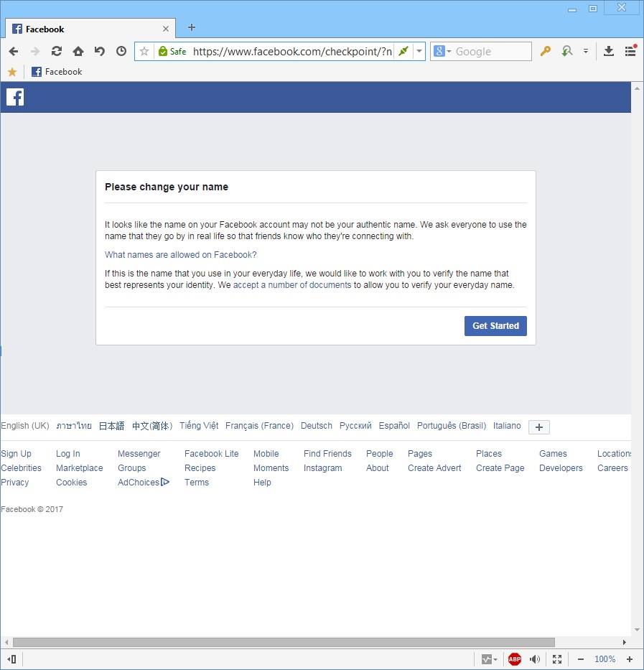This screenshot has height=670, width=644.
Task: Select Русский language
Action: coord(355,426)
